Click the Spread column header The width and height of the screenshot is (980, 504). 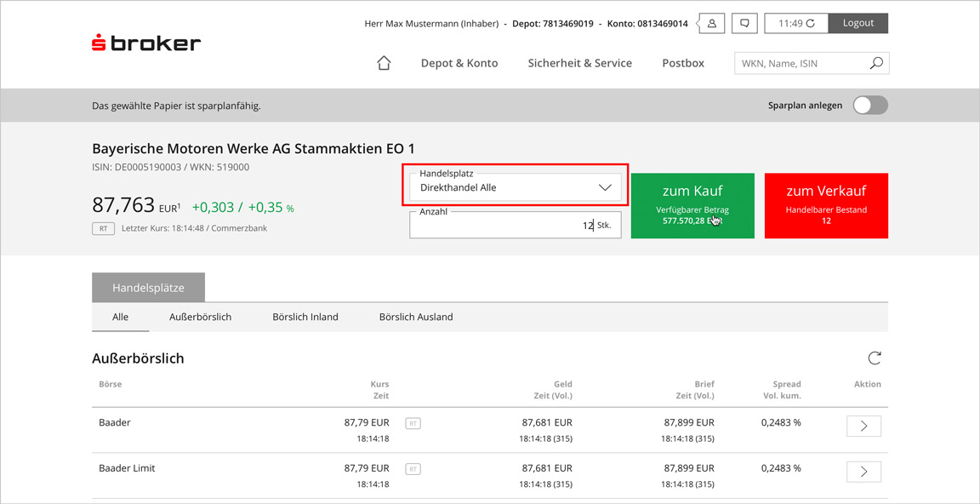[786, 384]
